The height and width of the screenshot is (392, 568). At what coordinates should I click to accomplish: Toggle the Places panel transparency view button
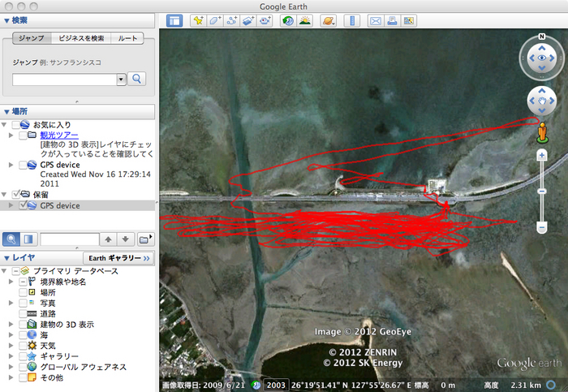28,239
